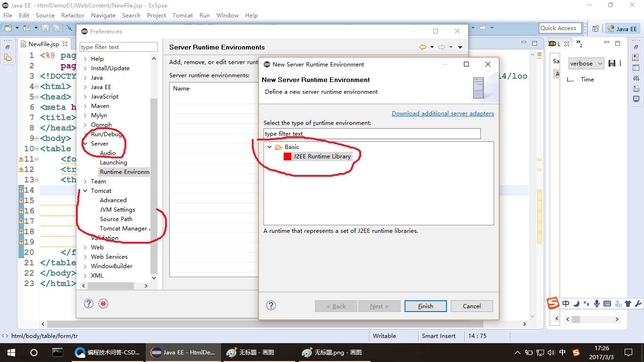
Task: Click the Preferences tree vertical scrollbar
Action: click(154, 186)
